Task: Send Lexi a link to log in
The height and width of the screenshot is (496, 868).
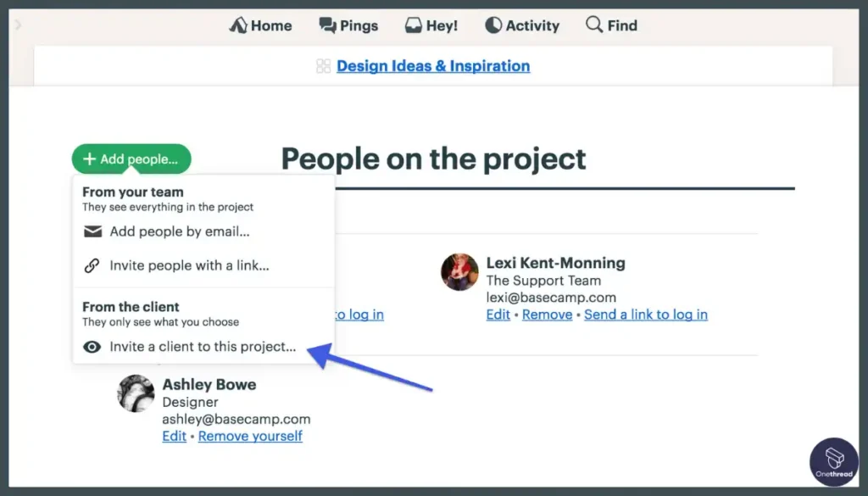Action: (x=645, y=315)
